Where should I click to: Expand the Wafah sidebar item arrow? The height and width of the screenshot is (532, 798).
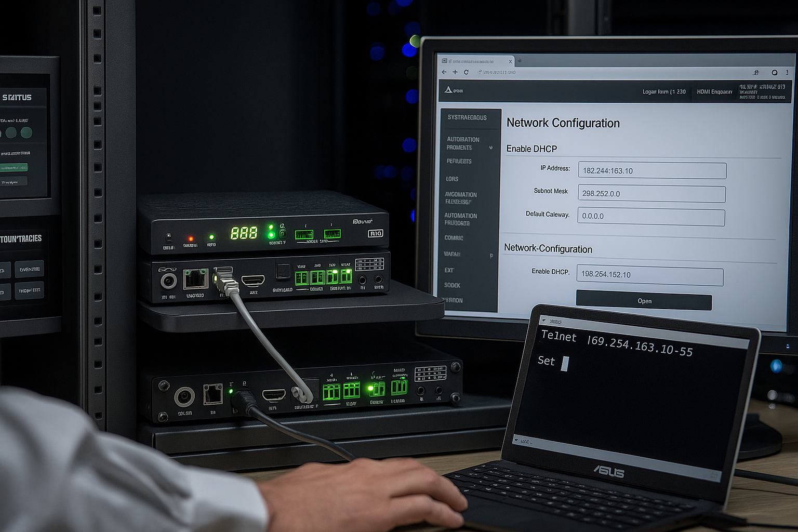[491, 256]
